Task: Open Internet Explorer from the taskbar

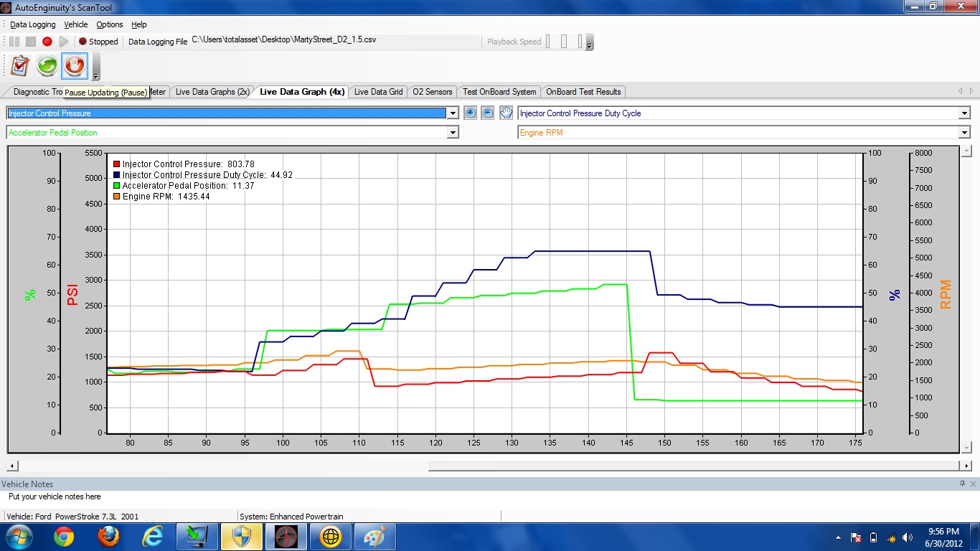Action: coord(153,536)
